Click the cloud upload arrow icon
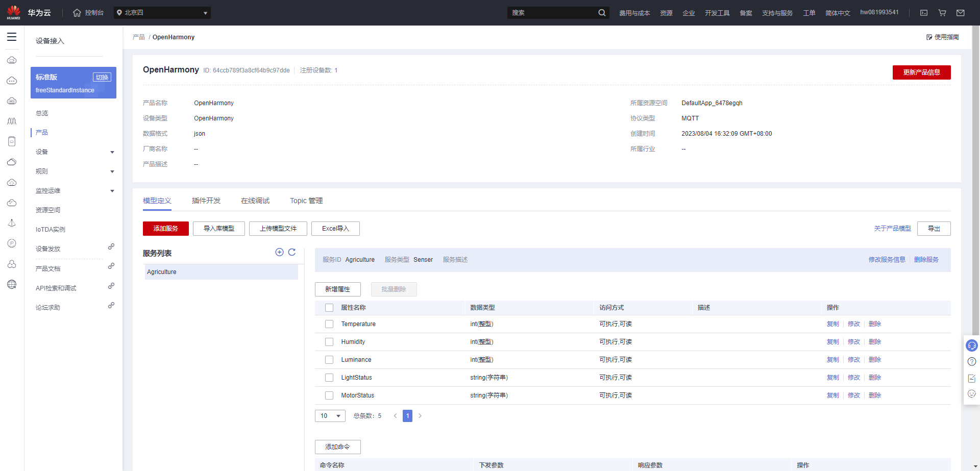This screenshot has height=471, width=980. click(12, 182)
